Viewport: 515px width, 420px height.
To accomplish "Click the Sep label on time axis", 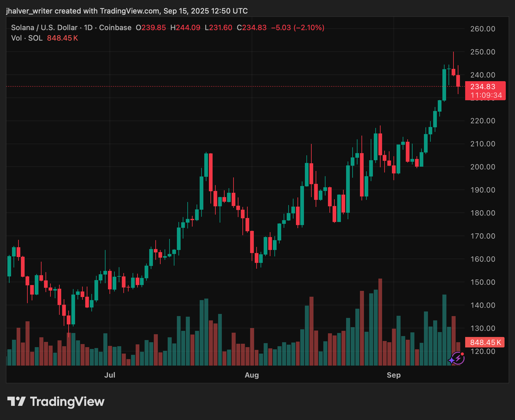I will click(393, 375).
